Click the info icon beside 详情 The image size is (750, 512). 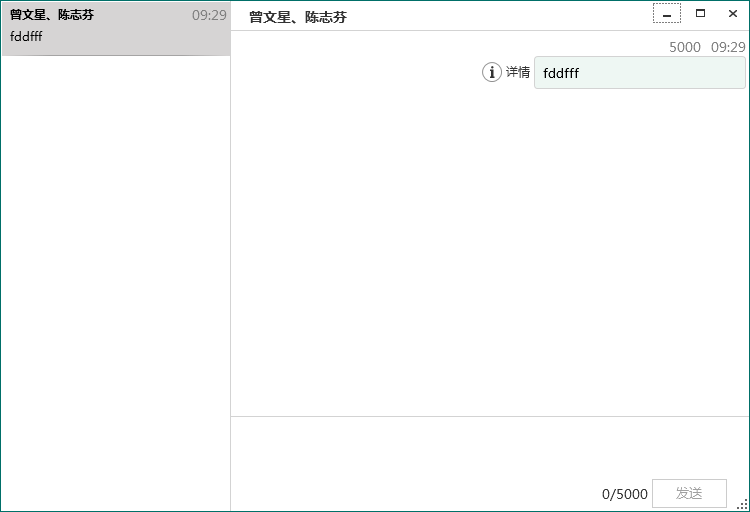coord(492,72)
